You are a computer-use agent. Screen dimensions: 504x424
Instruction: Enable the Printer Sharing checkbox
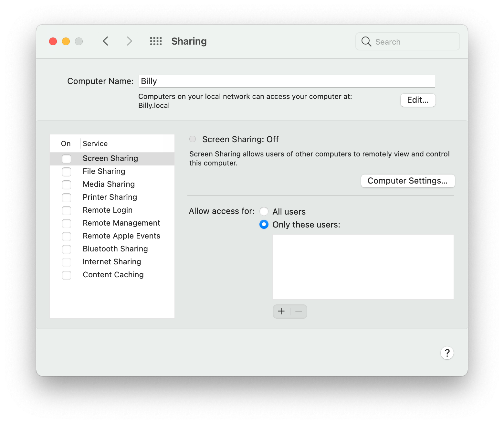(67, 197)
